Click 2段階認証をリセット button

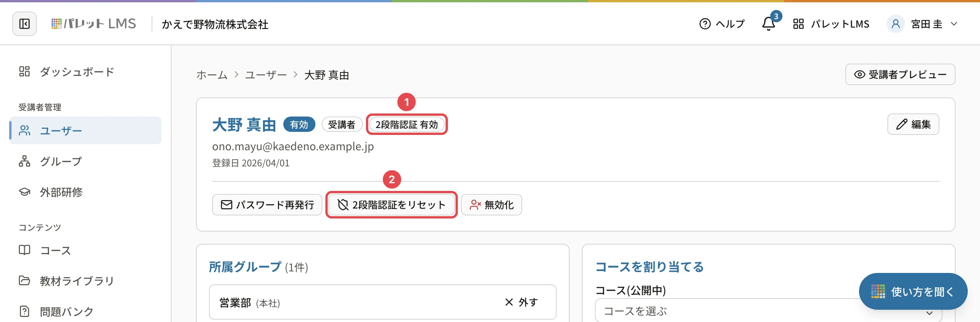coord(392,205)
